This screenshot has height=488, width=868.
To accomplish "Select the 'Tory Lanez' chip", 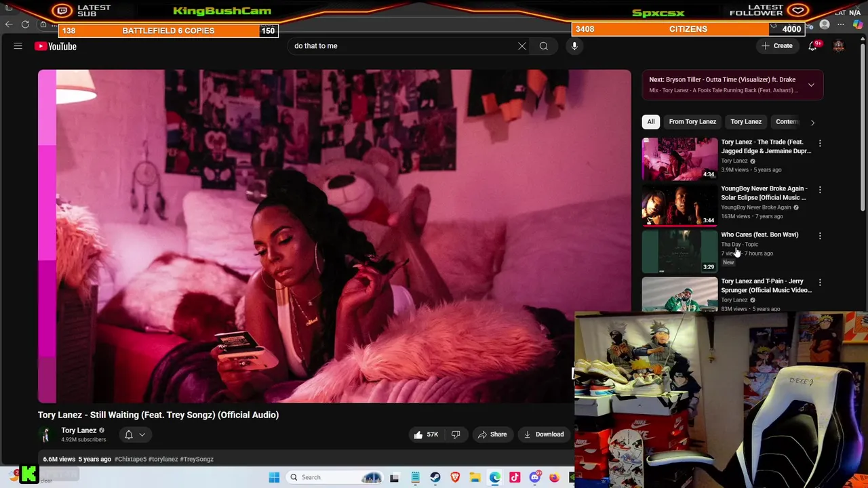I will point(746,122).
